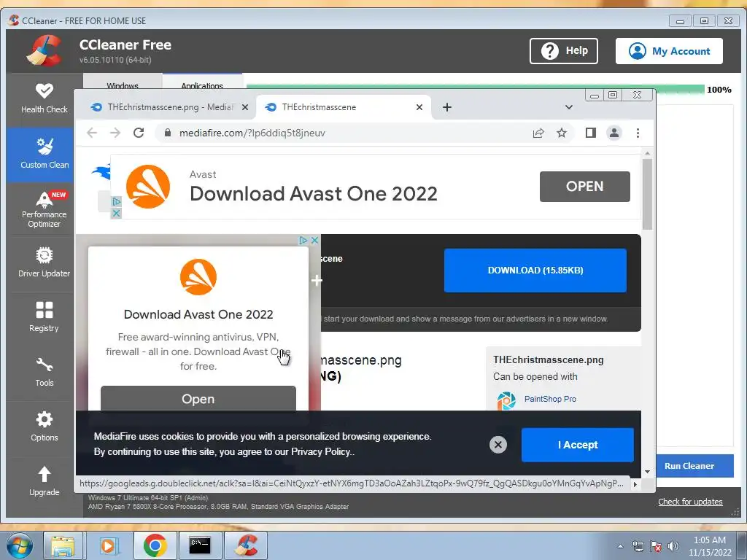Image resolution: width=747 pixels, height=560 pixels.
Task: Show hidden tray icons arrow
Action: point(620,546)
